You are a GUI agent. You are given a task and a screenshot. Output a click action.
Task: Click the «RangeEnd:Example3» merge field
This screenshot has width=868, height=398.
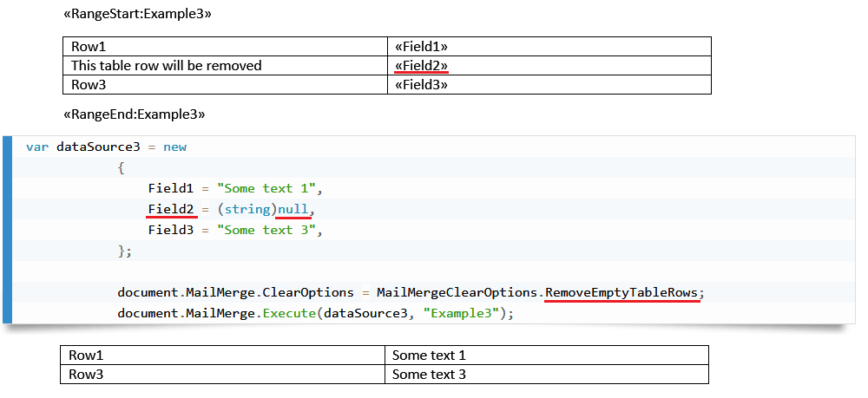[x=135, y=114]
